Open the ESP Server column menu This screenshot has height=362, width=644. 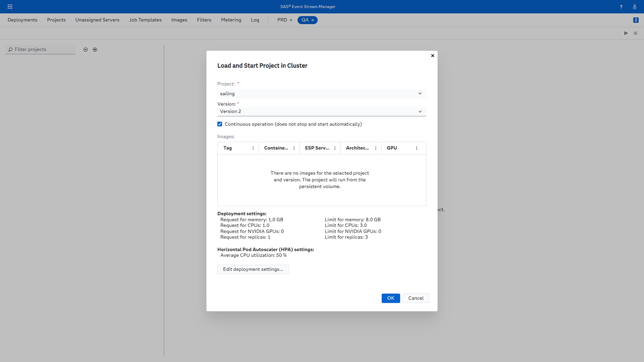click(x=335, y=148)
